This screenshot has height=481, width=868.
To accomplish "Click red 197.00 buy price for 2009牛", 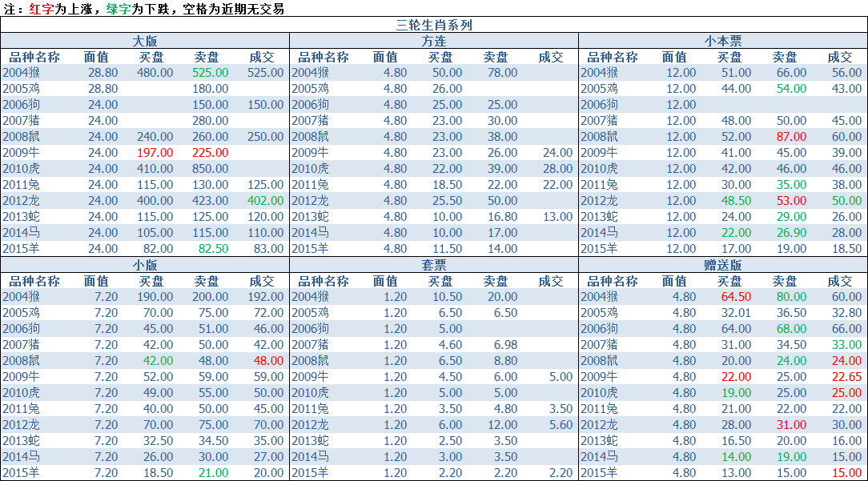I will coord(155,153).
